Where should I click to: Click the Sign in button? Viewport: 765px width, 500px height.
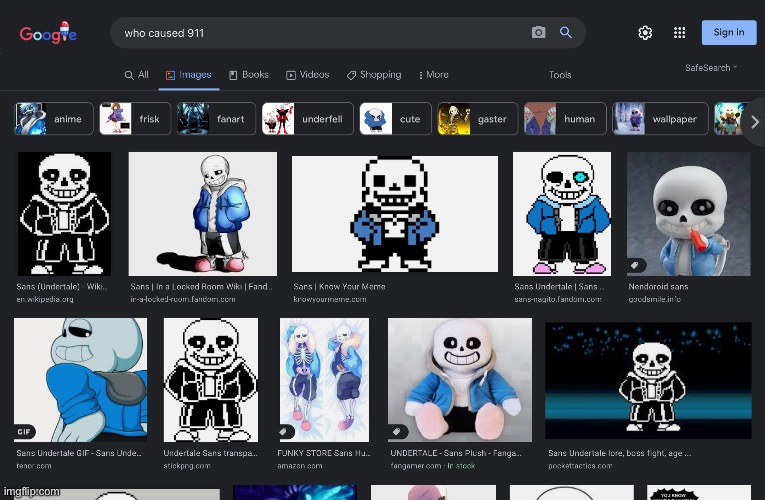tap(729, 32)
